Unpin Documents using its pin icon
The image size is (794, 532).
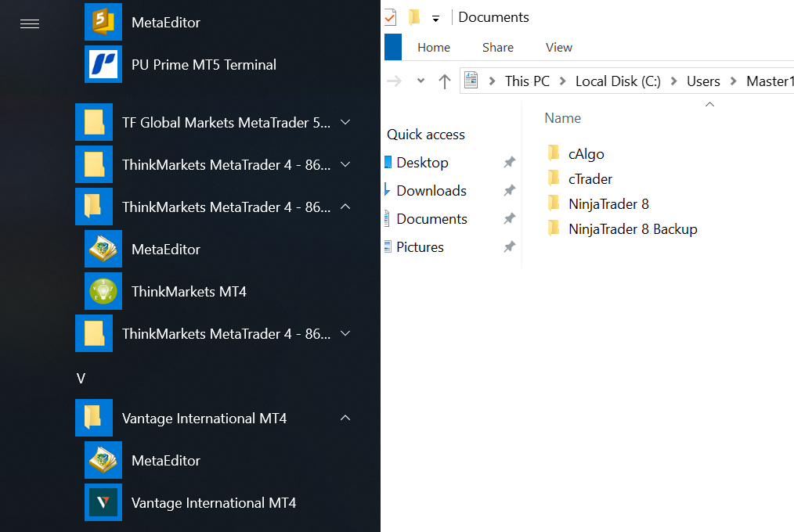point(510,219)
